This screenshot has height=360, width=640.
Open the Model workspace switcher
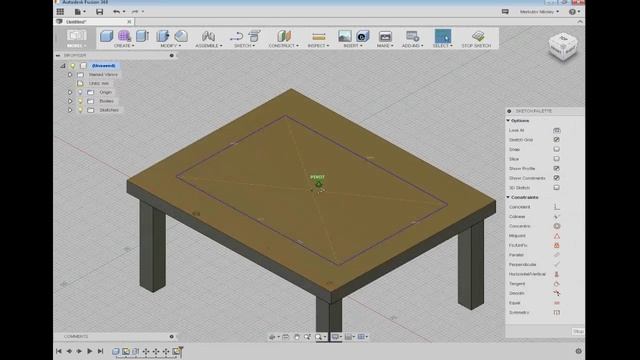tap(77, 39)
